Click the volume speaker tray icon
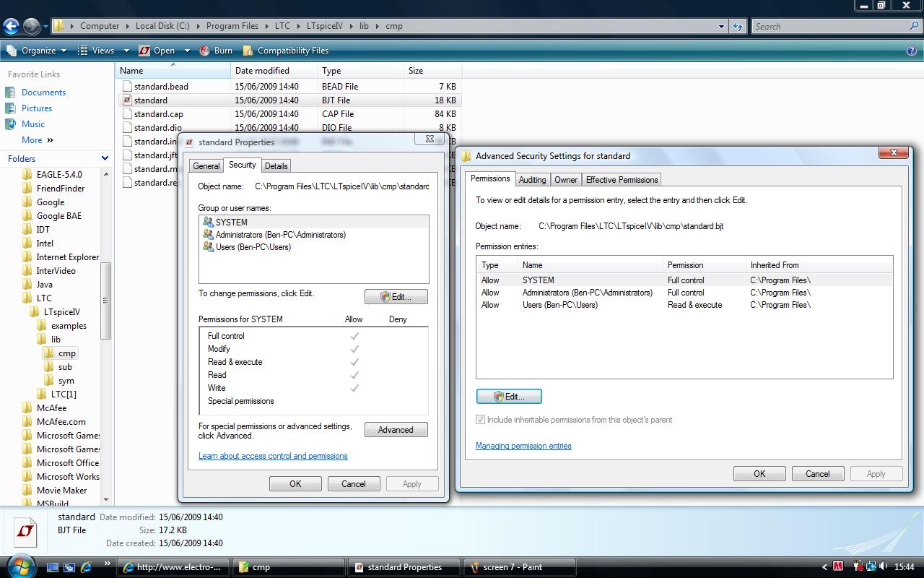Screen dimensions: 924x578 (884, 567)
